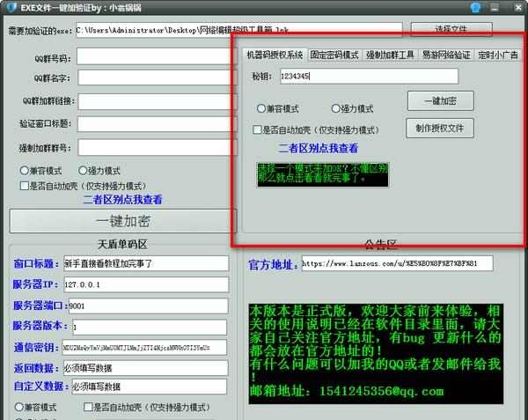528x420 pixels.
Task: Click the 秘钥 input field
Action: tap(369, 76)
